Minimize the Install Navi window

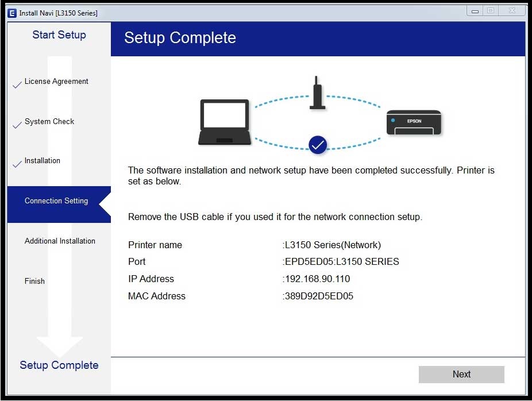[475, 11]
